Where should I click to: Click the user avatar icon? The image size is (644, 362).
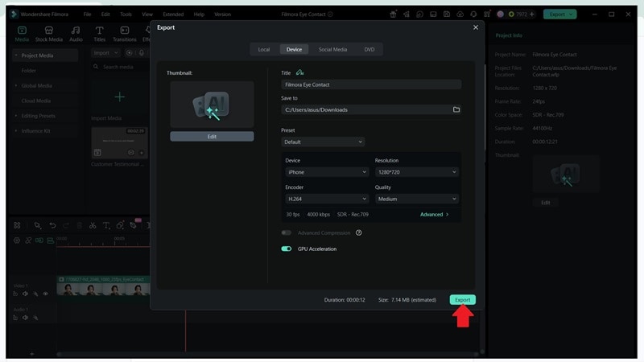click(x=500, y=14)
